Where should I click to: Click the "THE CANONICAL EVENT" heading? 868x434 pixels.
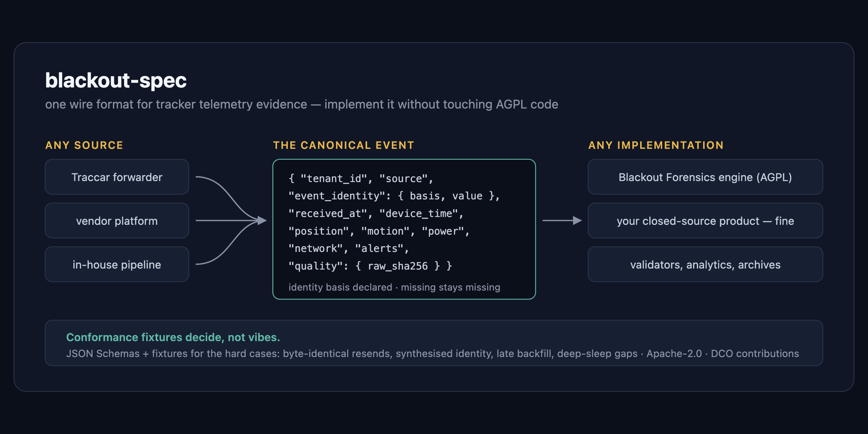pyautogui.click(x=343, y=145)
